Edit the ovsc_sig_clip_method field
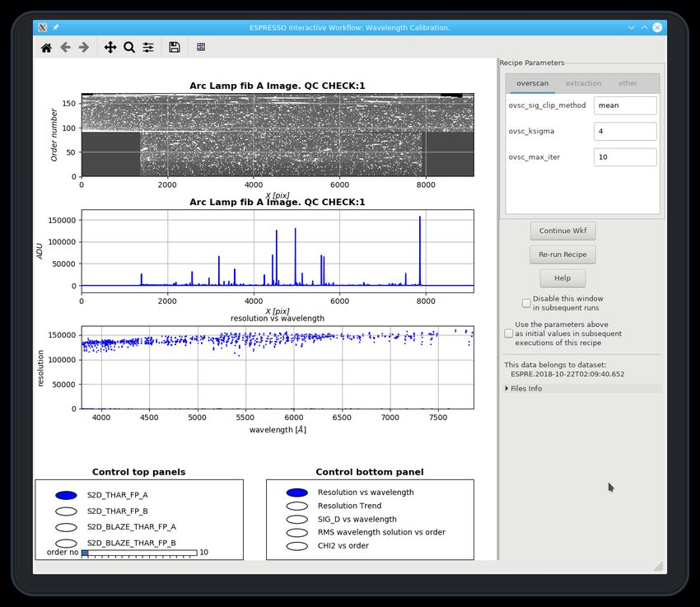This screenshot has width=700, height=607. click(625, 105)
